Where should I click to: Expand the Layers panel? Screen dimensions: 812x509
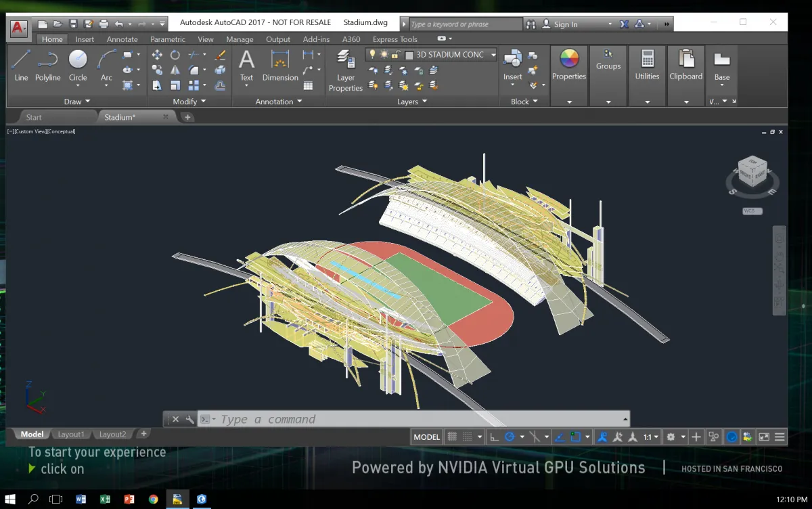tap(412, 102)
